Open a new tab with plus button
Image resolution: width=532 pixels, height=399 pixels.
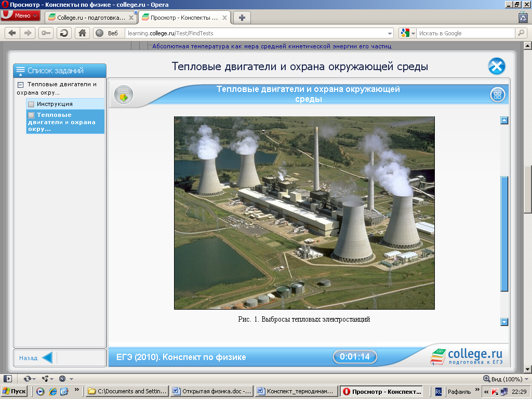tap(242, 18)
